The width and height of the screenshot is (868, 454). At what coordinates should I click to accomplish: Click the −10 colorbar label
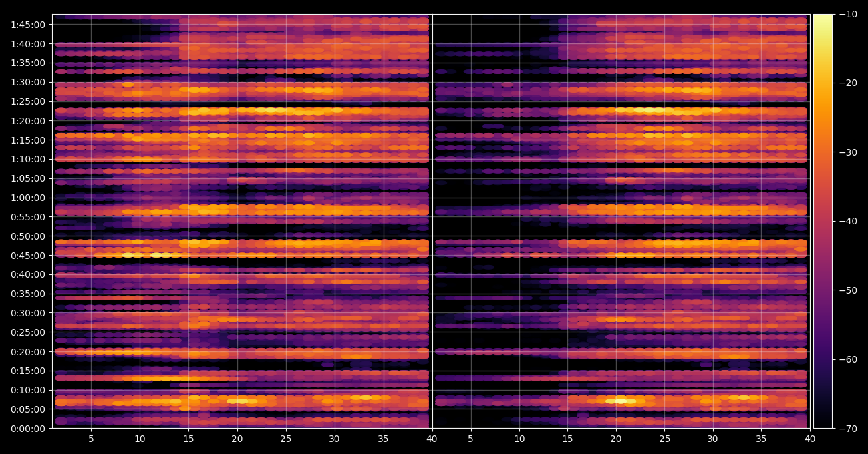[x=847, y=14]
